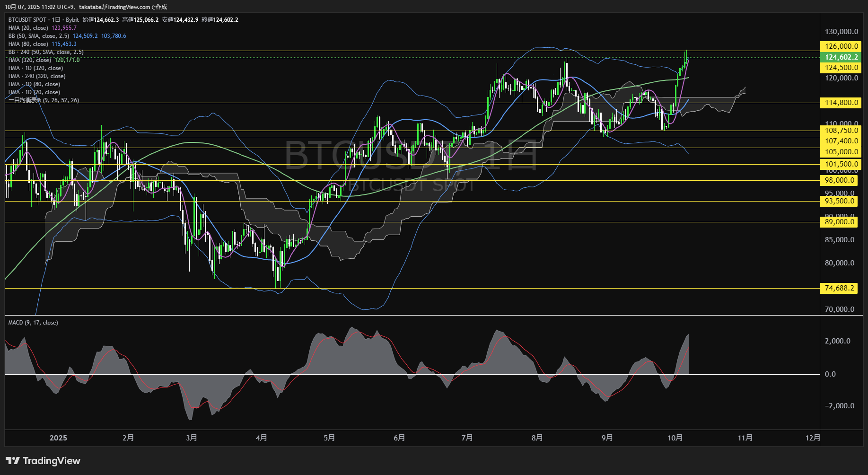The image size is (868, 475).
Task: Click the green current price label 124,602.2
Action: pos(841,57)
